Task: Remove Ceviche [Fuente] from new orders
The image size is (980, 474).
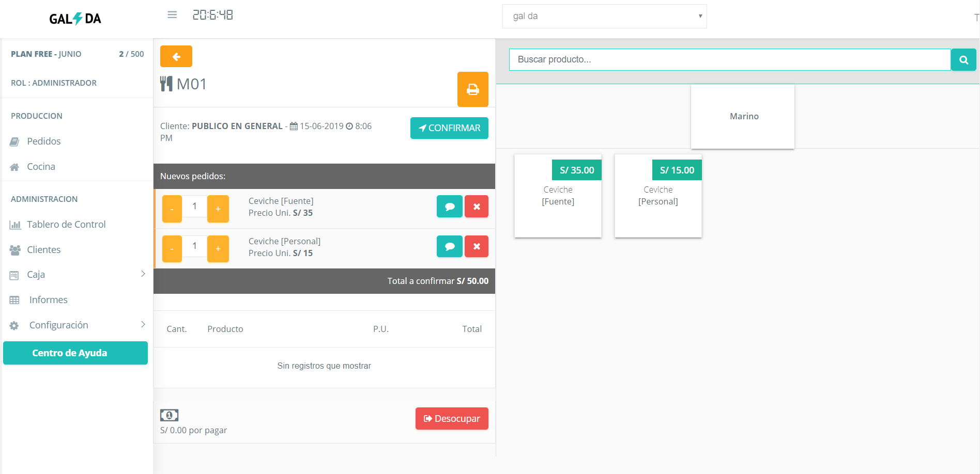Action: click(477, 207)
